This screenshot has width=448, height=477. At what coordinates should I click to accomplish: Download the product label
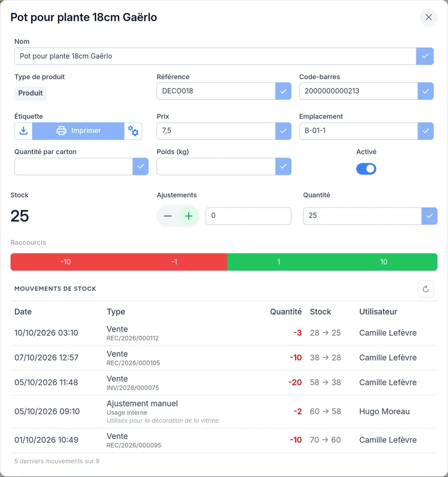[x=24, y=131]
